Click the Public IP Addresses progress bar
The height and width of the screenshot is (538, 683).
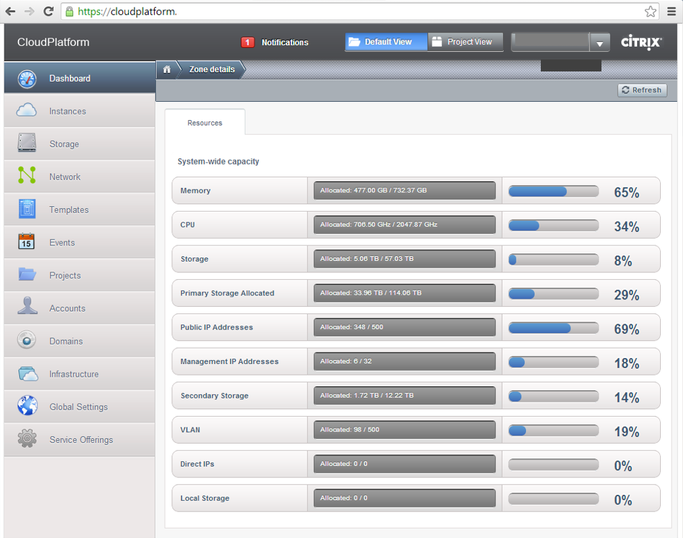click(553, 328)
